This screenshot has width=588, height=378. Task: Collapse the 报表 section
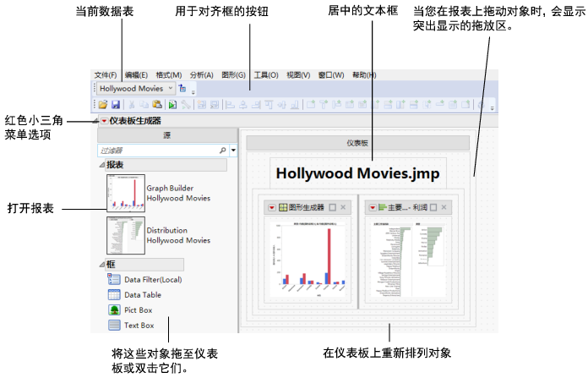coord(100,165)
